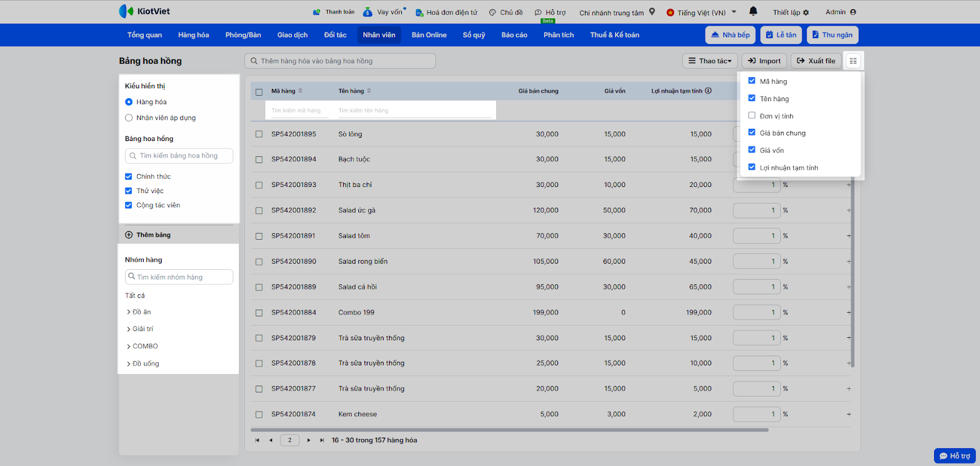Select the Nhân viên áp dụng radio option

click(129, 118)
